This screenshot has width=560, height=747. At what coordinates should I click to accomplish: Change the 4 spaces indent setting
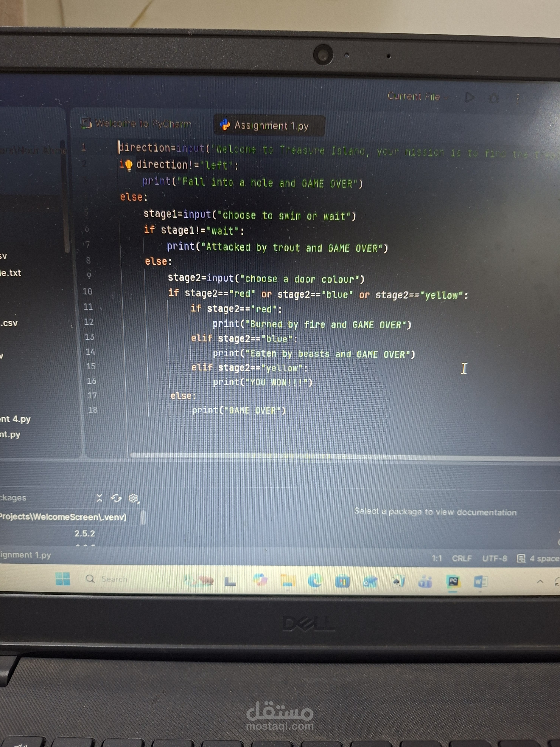point(544,559)
